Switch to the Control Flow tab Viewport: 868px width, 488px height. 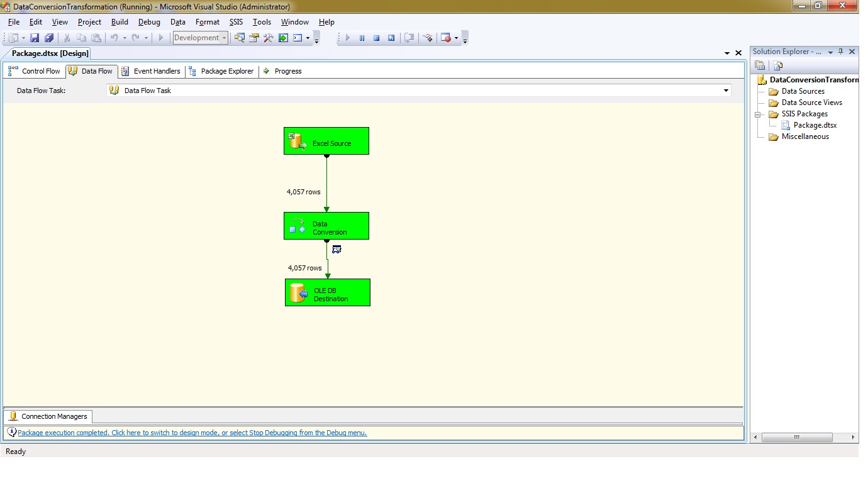(35, 71)
